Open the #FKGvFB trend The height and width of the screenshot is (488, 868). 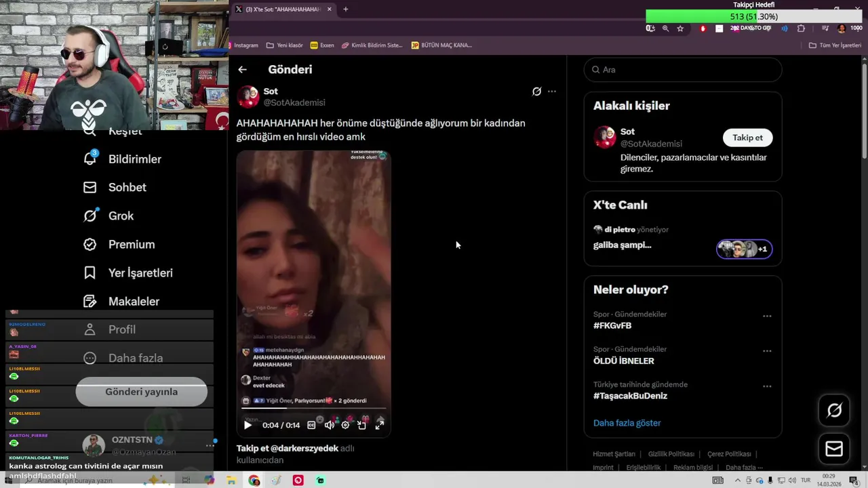612,325
